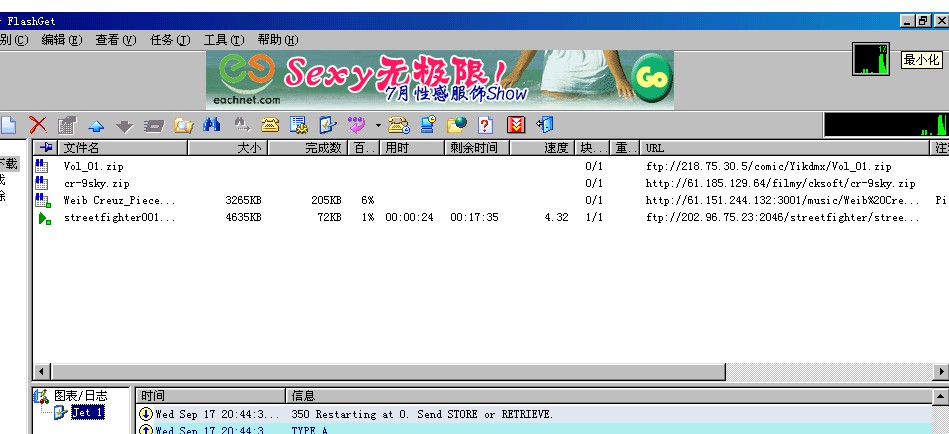Select the streetfighter001 download row

(x=490, y=217)
